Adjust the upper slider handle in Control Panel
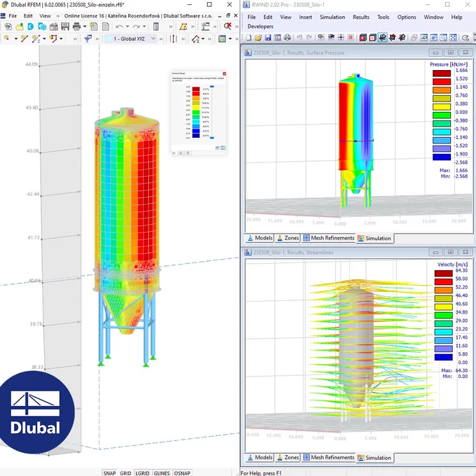 [212, 87]
